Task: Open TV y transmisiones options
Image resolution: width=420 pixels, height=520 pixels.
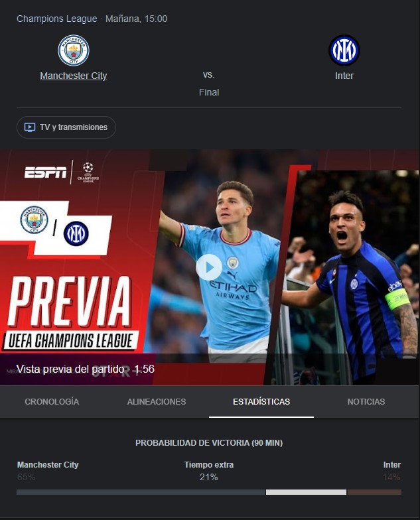Action: (66, 127)
